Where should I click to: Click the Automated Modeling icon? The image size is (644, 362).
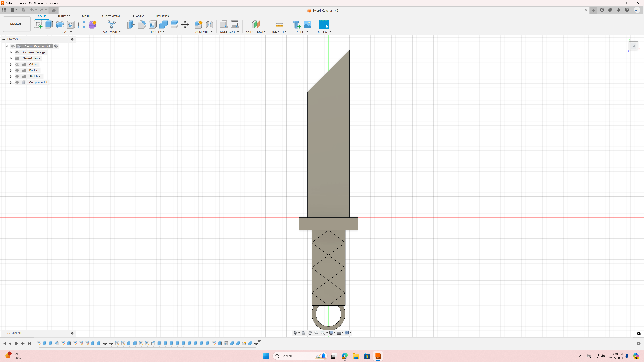pyautogui.click(x=112, y=24)
